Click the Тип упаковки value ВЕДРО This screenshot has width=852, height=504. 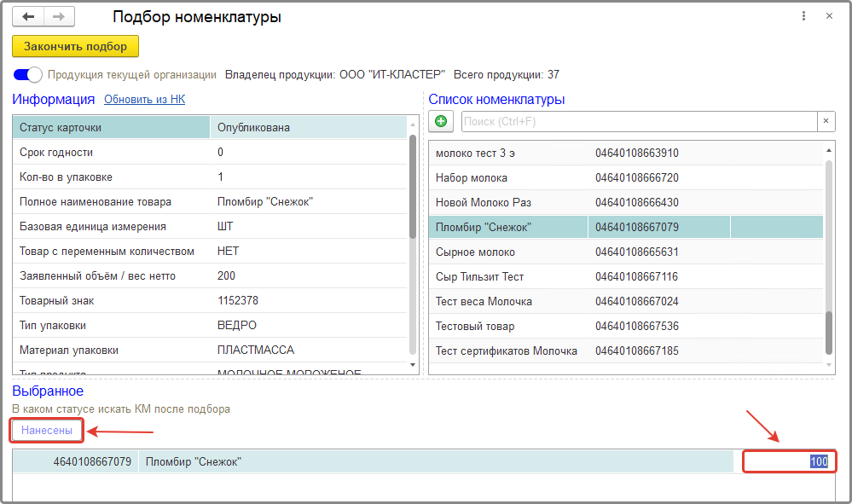[x=237, y=325]
